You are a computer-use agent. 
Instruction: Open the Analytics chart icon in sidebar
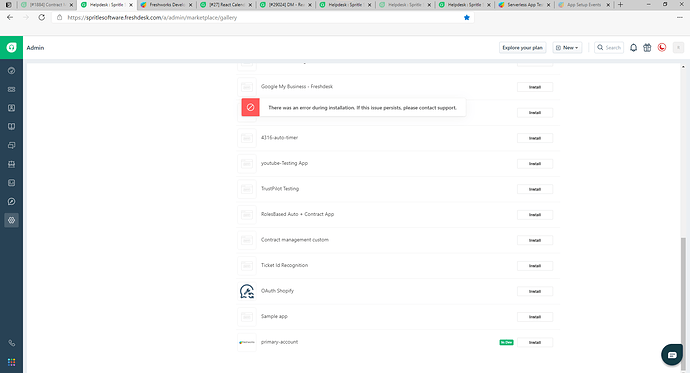point(11,183)
